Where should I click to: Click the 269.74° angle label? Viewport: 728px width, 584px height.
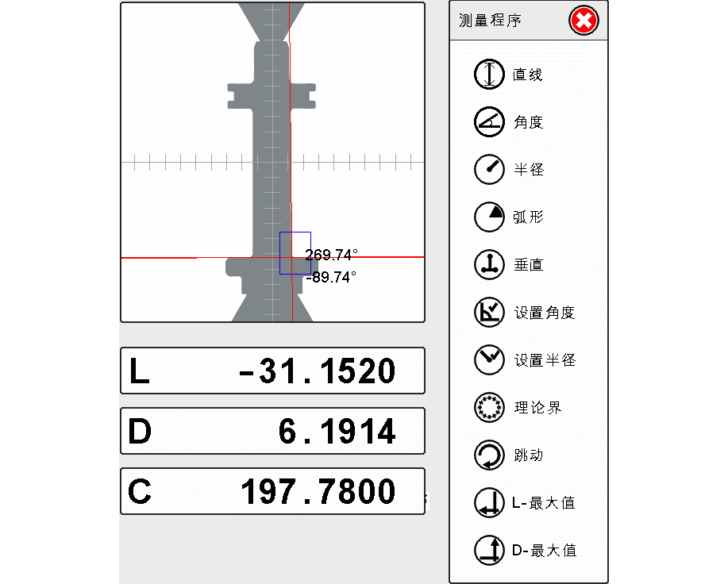pyautogui.click(x=331, y=255)
